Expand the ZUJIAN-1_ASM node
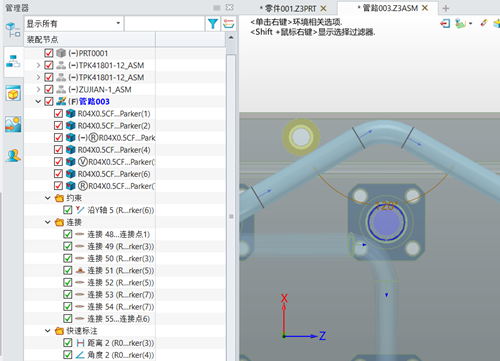Screen dimensions: 500x361 pos(38,89)
